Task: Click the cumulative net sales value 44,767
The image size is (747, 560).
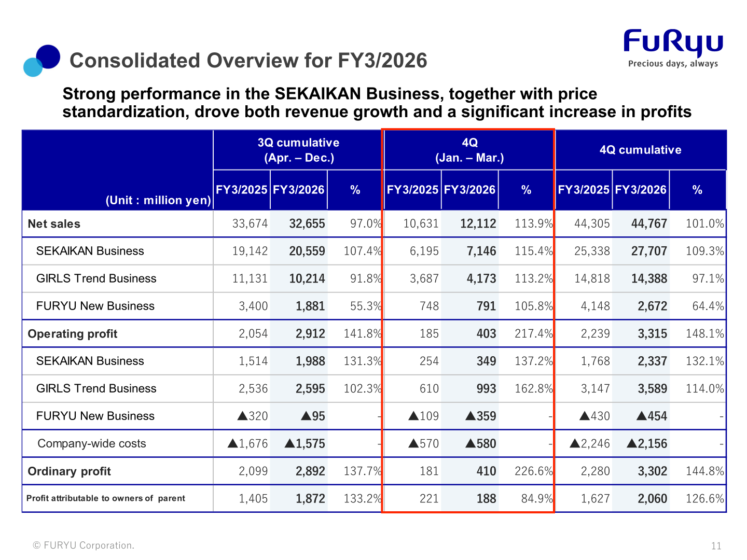Action: 649,223
